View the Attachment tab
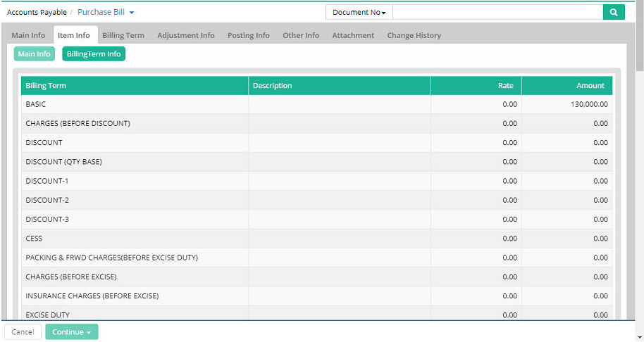The image size is (644, 342). coord(353,35)
